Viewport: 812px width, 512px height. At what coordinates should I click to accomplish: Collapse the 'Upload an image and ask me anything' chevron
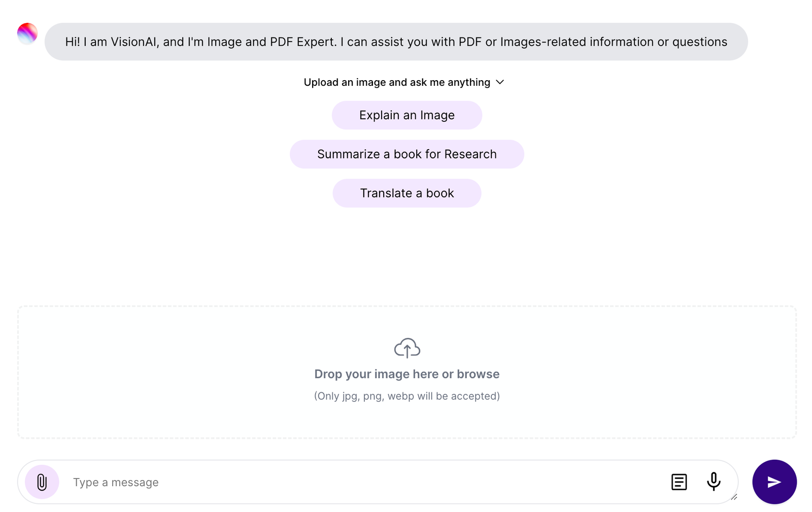coord(500,82)
